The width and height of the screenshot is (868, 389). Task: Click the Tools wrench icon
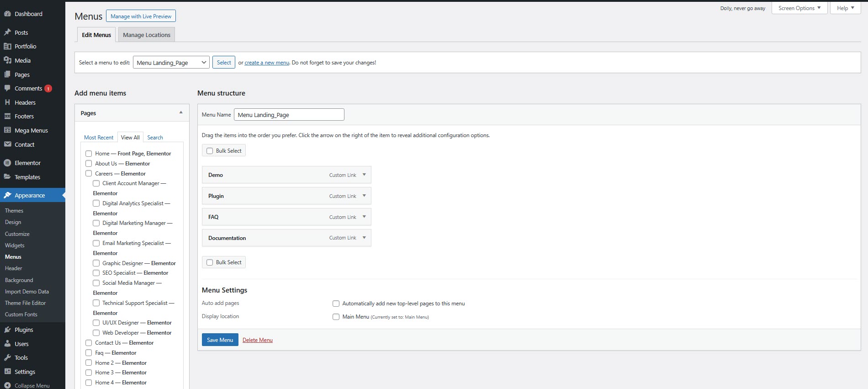click(x=7, y=357)
